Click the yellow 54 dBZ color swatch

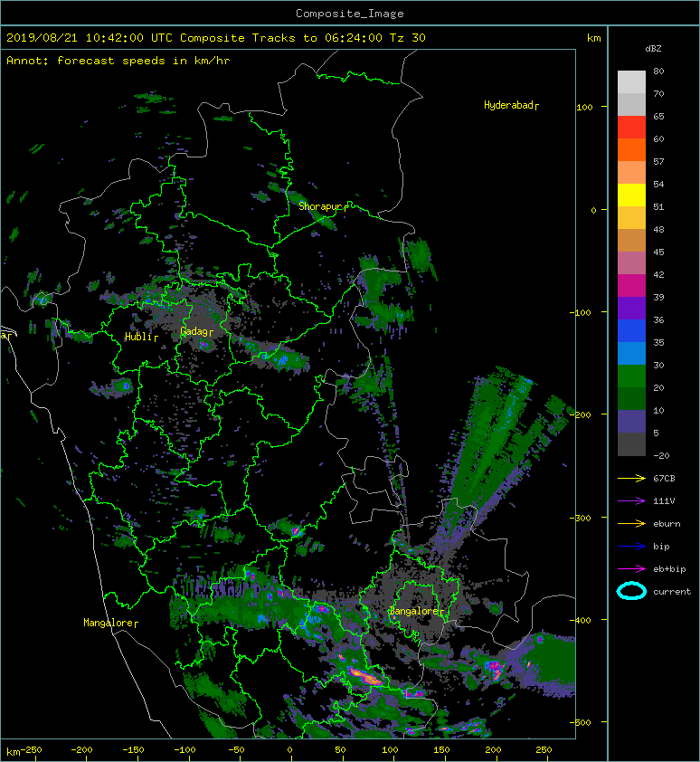pos(631,195)
